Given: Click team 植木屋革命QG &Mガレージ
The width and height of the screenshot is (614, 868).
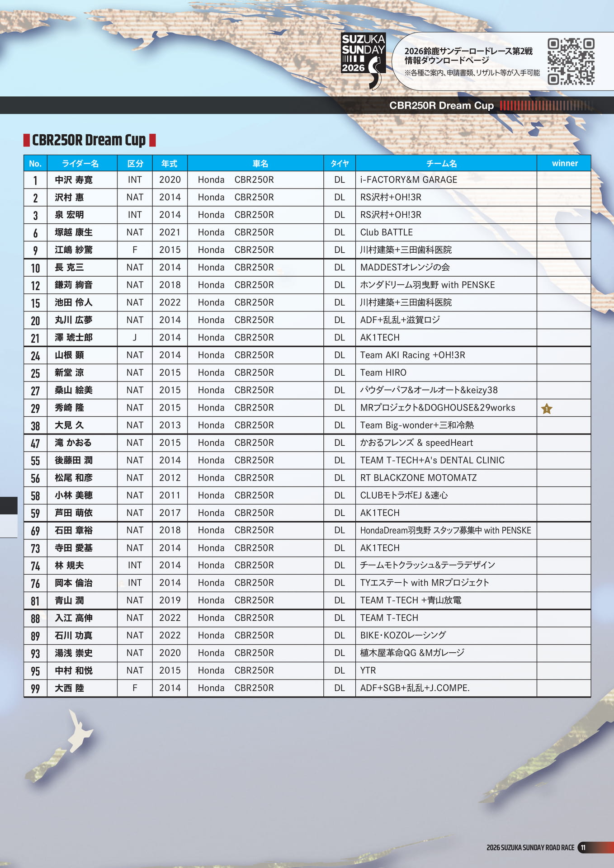Looking at the screenshot, I should [x=412, y=653].
